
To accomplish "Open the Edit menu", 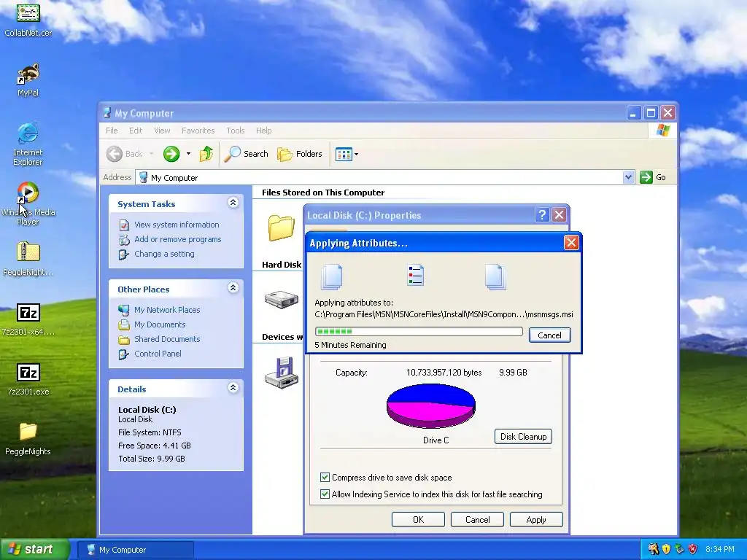I will tap(135, 131).
